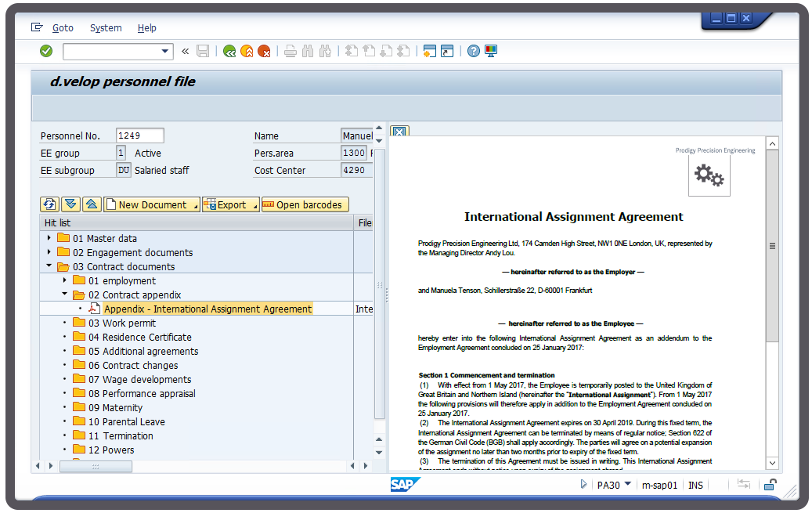Click the status bar expand triangle
The image size is (812, 513).
[583, 484]
